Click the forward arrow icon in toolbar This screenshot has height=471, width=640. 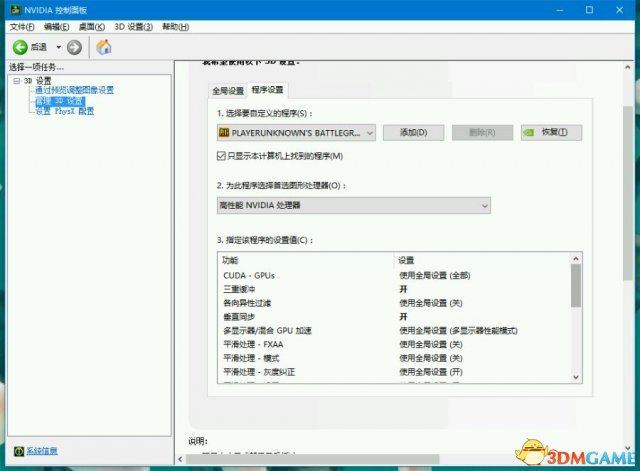74,47
